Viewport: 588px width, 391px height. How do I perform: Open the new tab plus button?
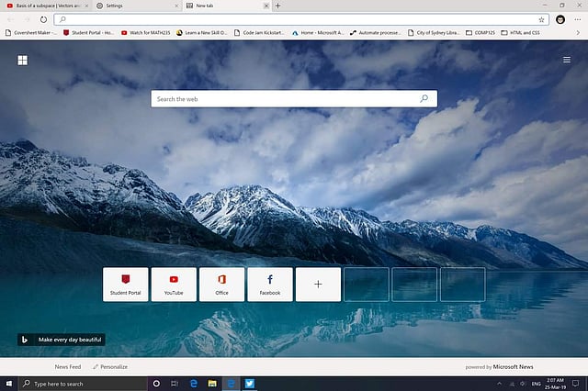(x=278, y=6)
